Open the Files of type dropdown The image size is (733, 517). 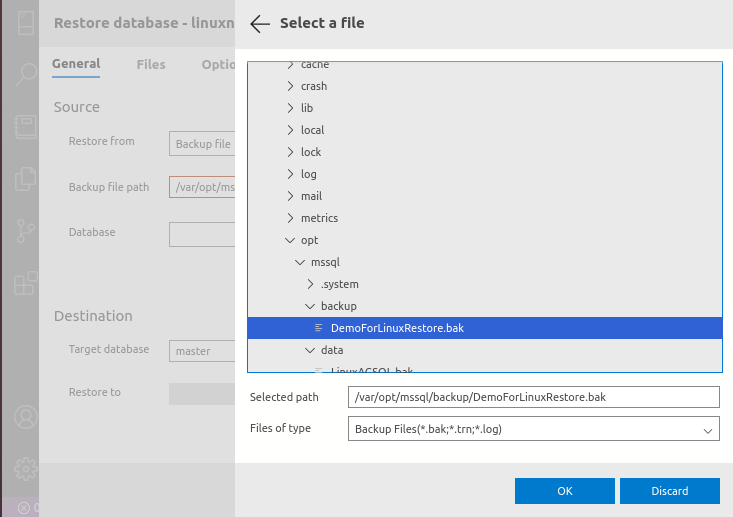533,429
